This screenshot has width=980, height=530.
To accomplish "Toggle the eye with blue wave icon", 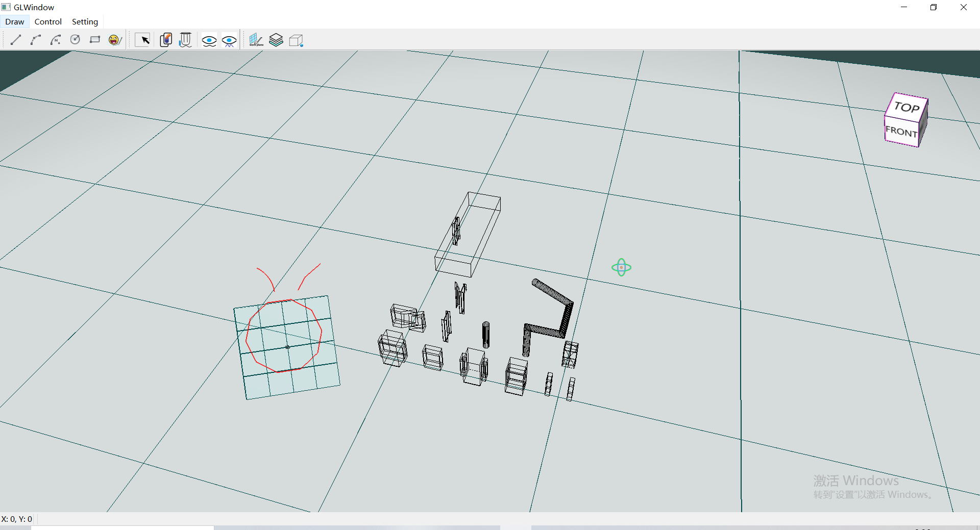I will coord(229,40).
